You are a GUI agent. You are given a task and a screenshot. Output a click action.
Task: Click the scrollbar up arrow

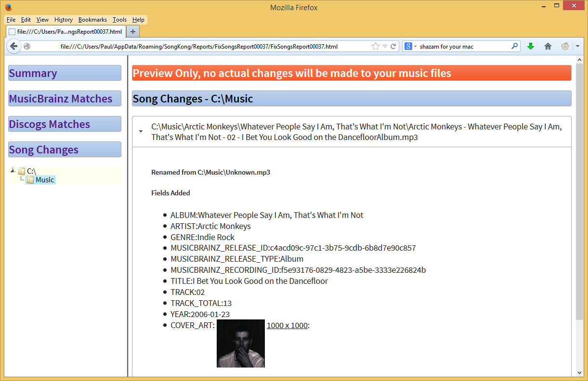point(579,59)
